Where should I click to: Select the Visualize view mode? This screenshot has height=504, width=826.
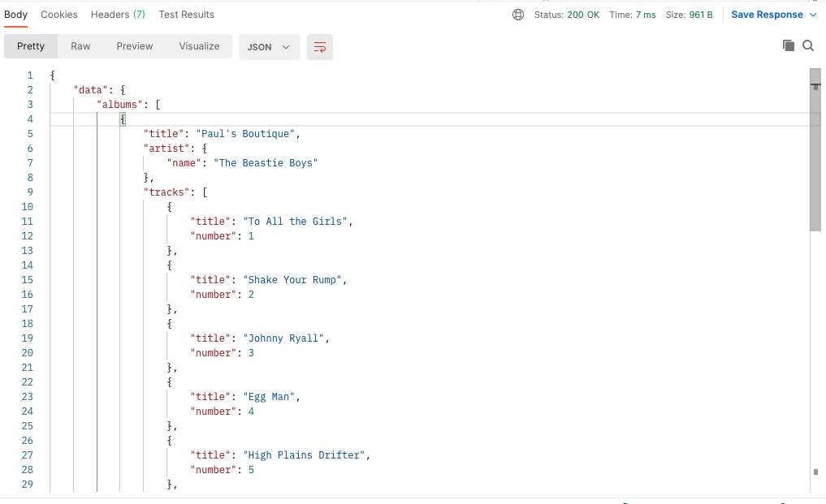click(x=199, y=46)
